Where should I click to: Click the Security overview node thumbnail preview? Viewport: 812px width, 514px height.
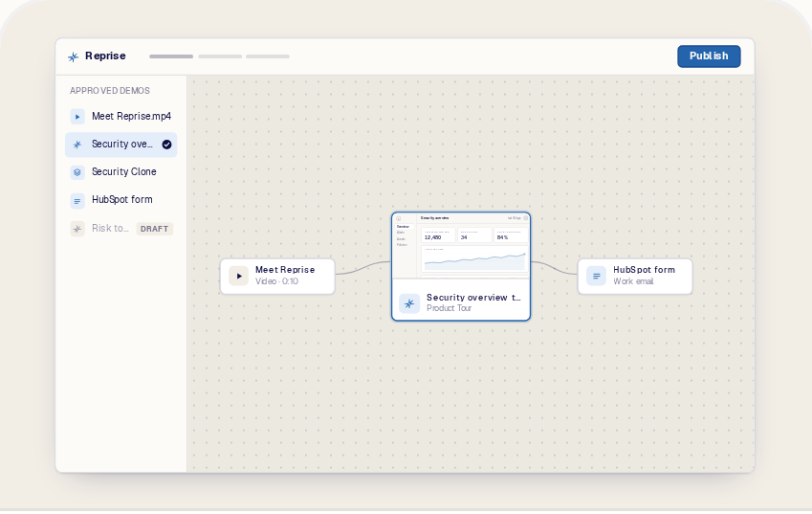pyautogui.click(x=461, y=246)
